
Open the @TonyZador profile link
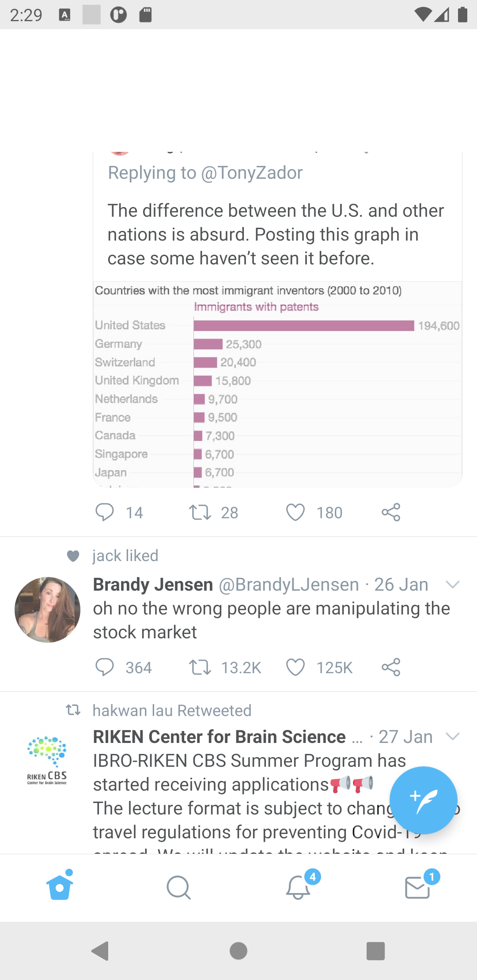click(252, 173)
